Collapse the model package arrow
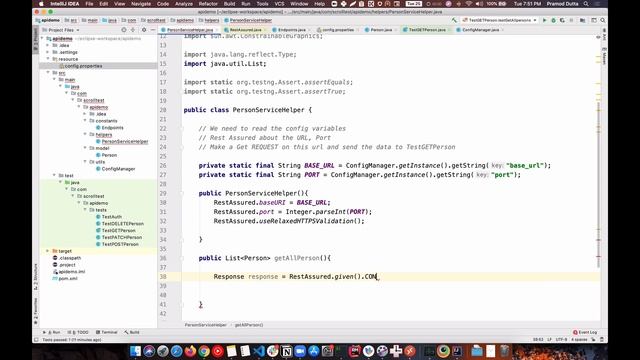 pyautogui.click(x=85, y=148)
